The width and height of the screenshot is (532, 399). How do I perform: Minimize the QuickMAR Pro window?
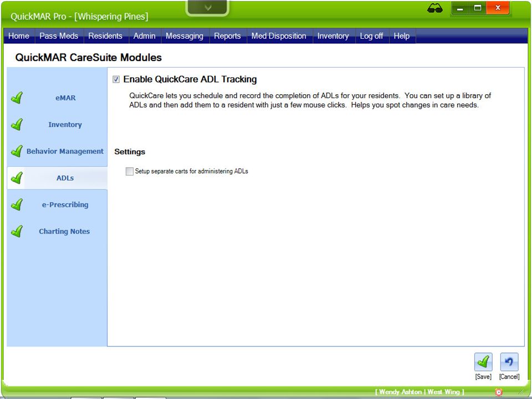(460, 8)
